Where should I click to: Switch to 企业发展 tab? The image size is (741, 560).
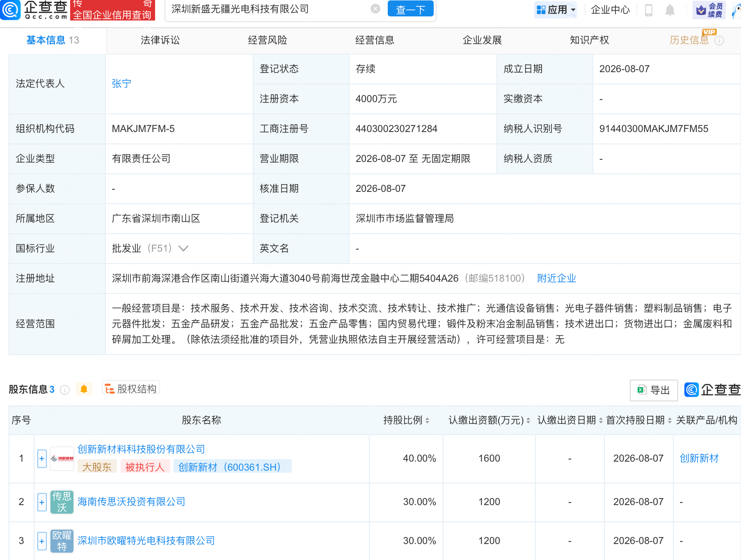(483, 40)
